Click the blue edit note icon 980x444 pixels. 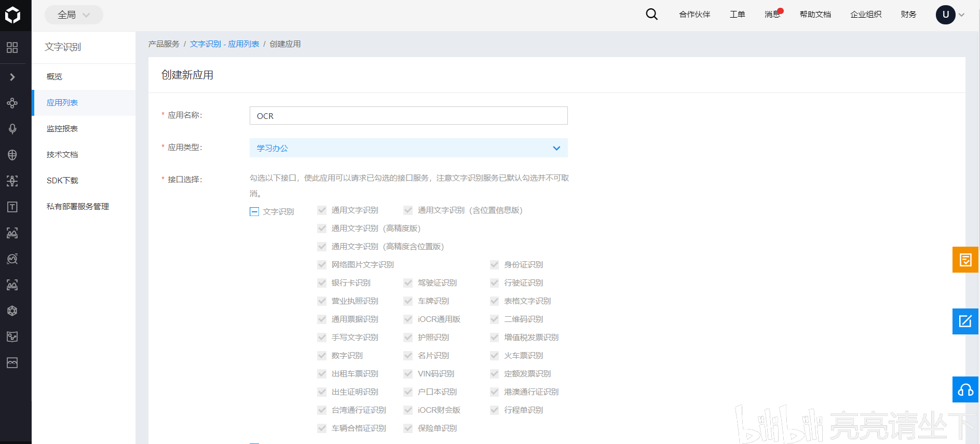(x=965, y=321)
